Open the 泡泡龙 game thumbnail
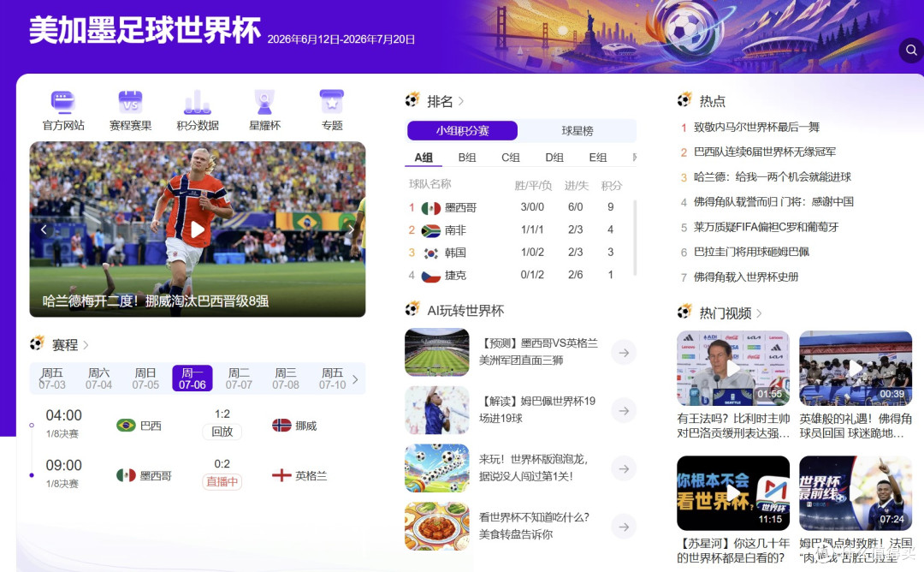 (437, 468)
